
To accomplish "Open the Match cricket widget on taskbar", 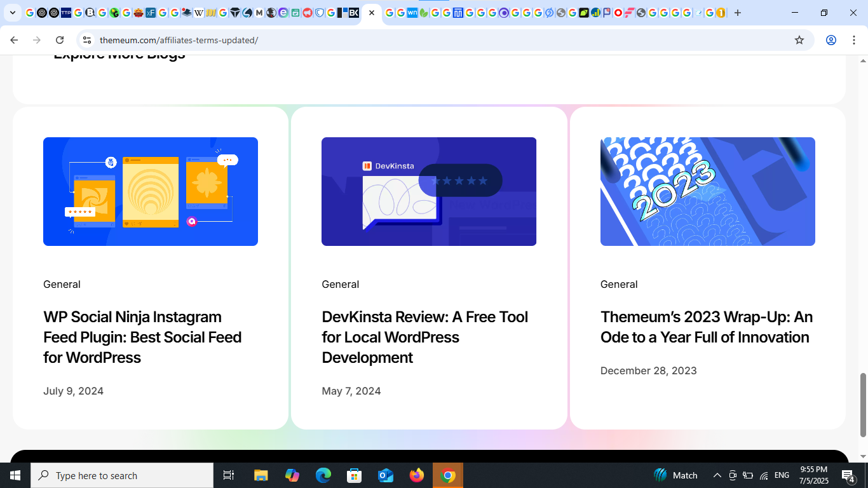I will pos(675,475).
